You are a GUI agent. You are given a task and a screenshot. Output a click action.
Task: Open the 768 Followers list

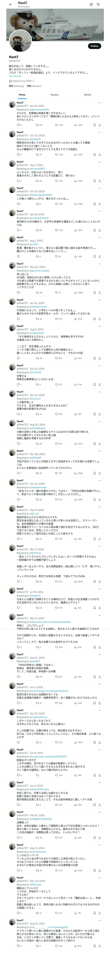34,86
